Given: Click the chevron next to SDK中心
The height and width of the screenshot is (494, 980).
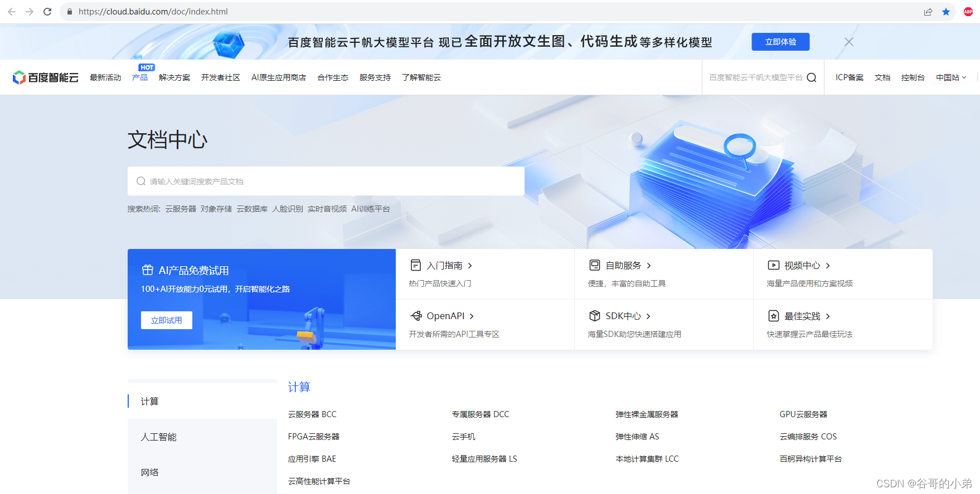Looking at the screenshot, I should 648,316.
